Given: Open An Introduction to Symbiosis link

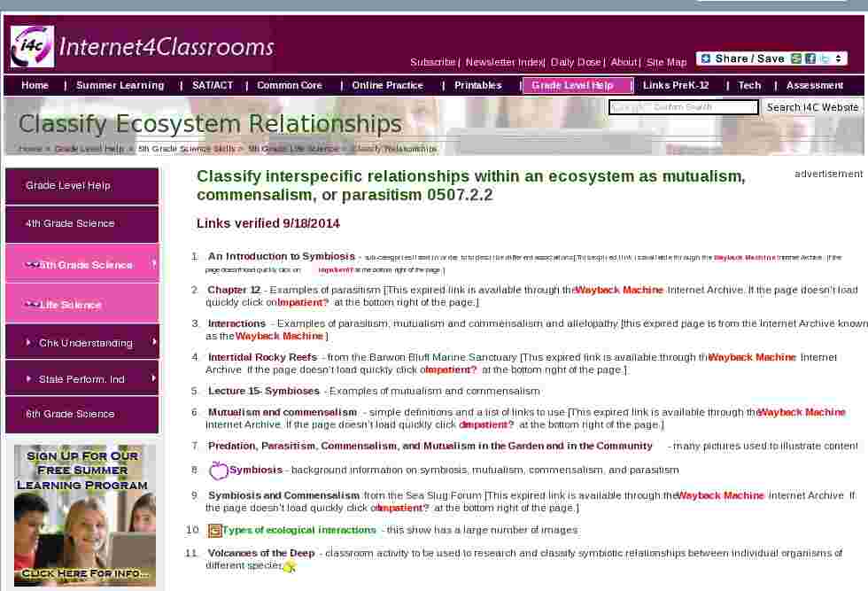Looking at the screenshot, I should pos(282,256).
